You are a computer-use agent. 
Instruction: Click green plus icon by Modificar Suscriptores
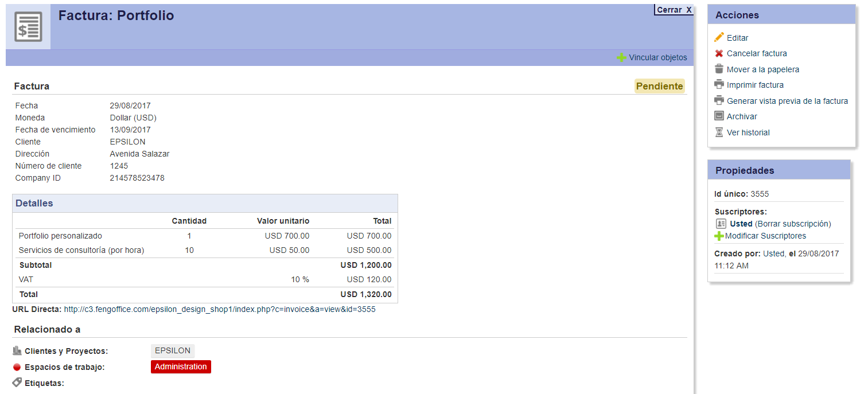click(719, 236)
